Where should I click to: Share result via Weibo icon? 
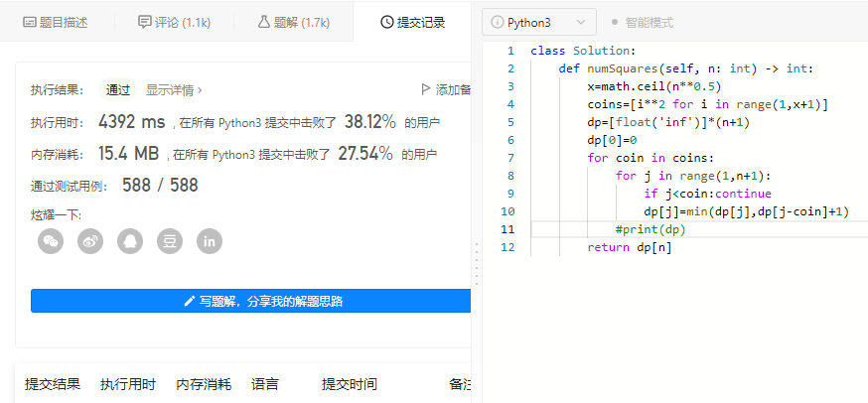coord(90,241)
